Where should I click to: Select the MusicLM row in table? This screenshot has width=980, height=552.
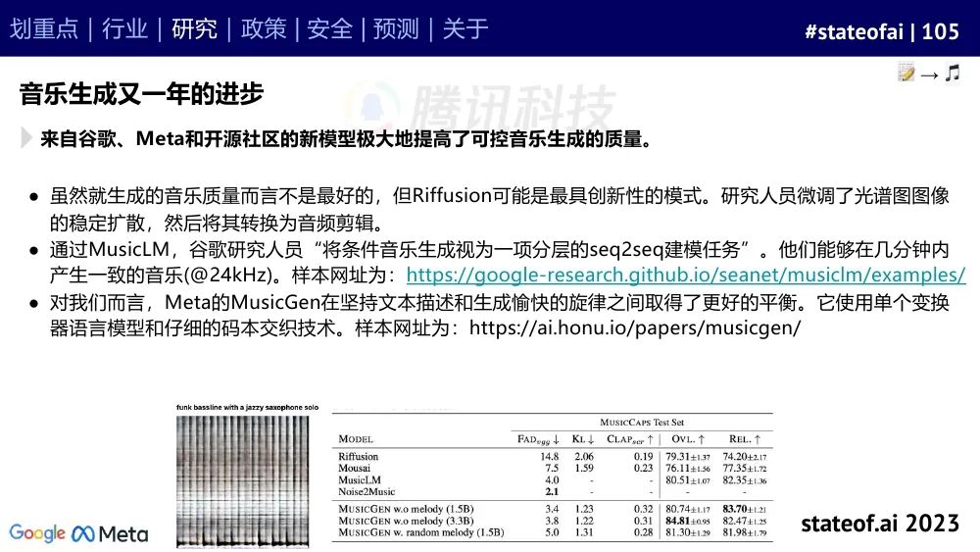pos(553,480)
